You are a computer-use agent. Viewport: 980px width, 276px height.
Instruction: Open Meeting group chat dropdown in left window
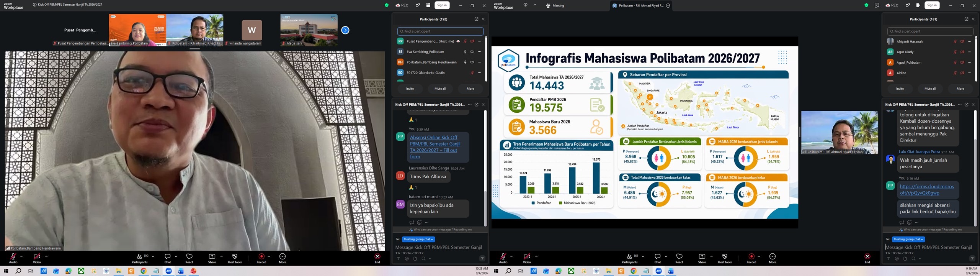point(418,239)
